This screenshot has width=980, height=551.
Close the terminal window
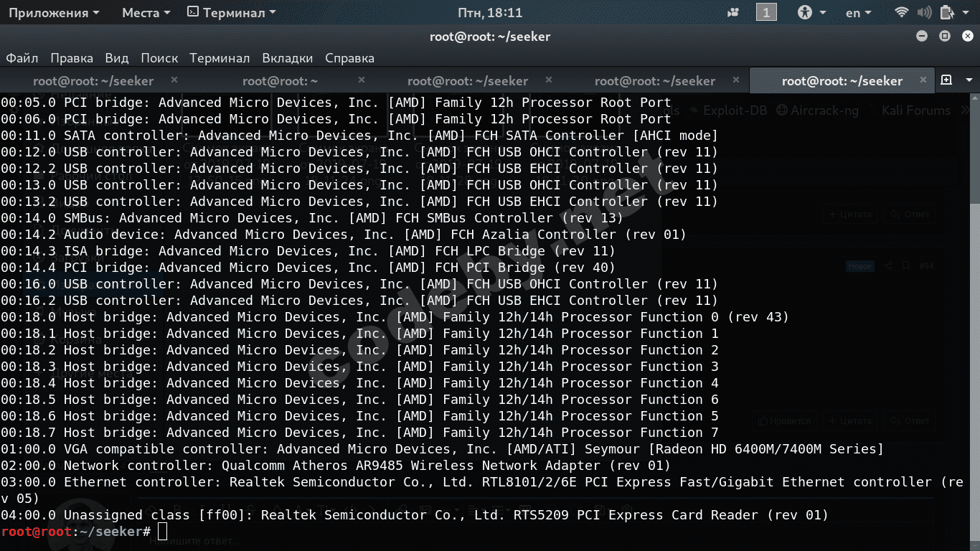coord(966,37)
